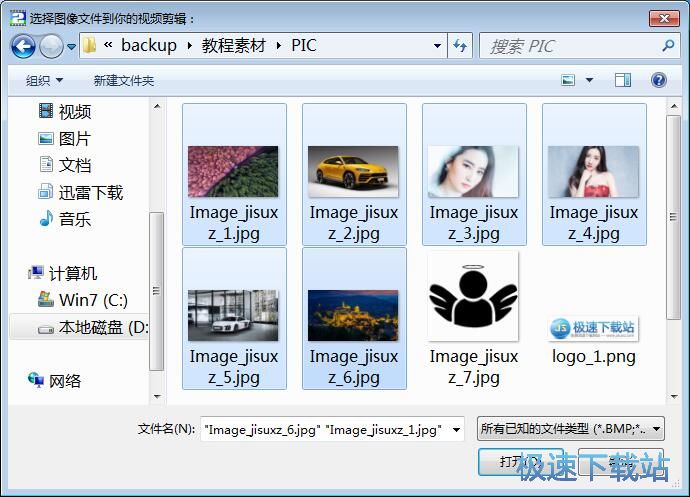This screenshot has width=690, height=497.
Task: Change view with the view mode icon
Action: click(568, 80)
